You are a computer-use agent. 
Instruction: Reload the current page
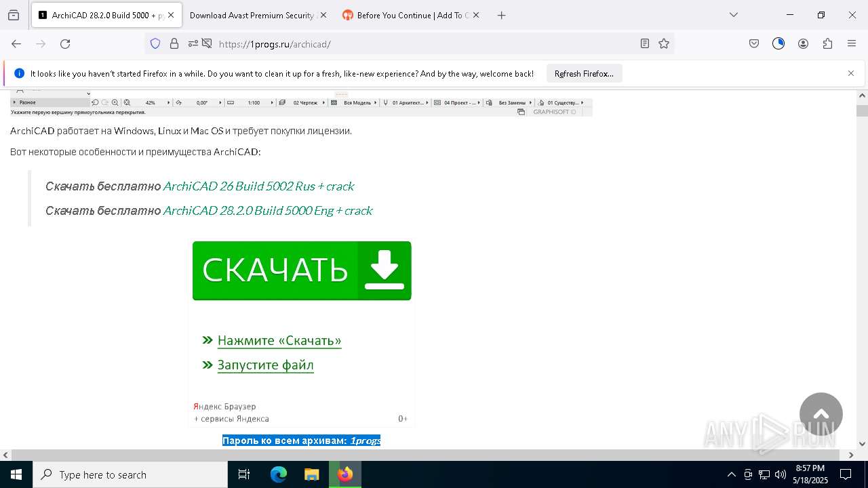click(x=65, y=43)
